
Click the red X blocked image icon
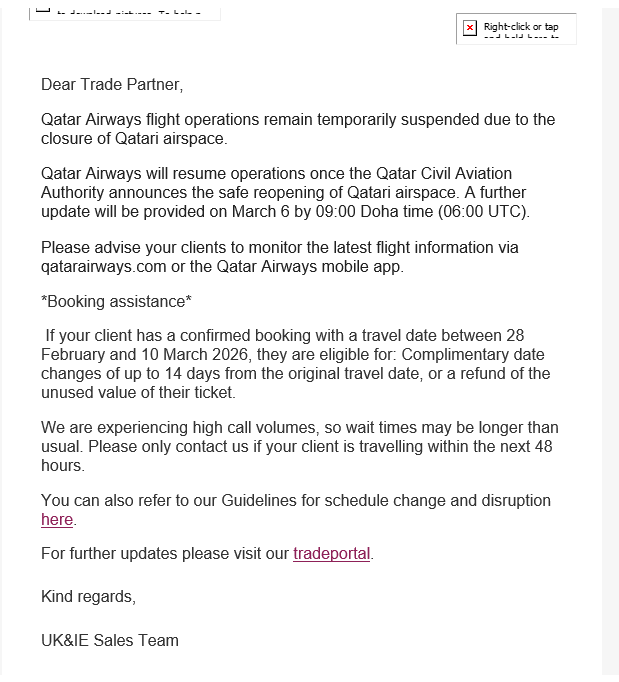(x=470, y=28)
